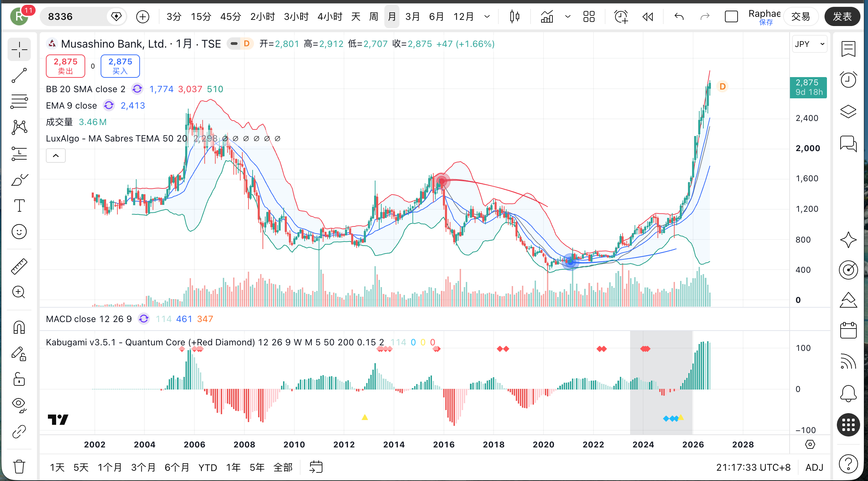Open the Fibonacci retracement tools
The image size is (868, 481).
[x=19, y=101]
